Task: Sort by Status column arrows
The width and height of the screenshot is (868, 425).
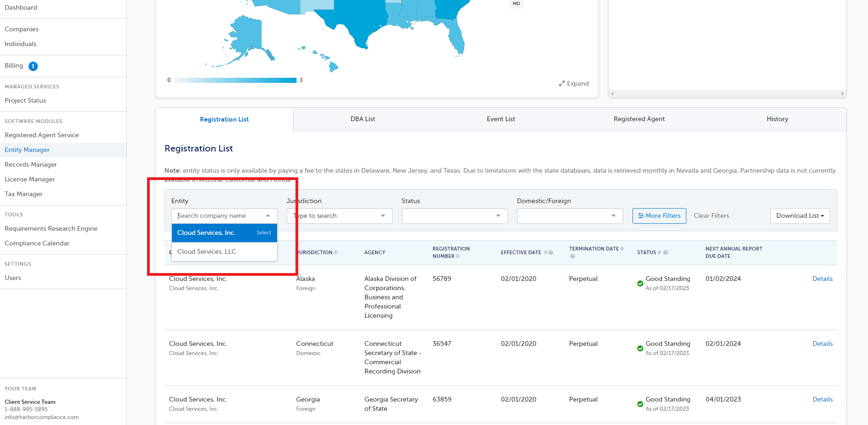Action: (659, 252)
